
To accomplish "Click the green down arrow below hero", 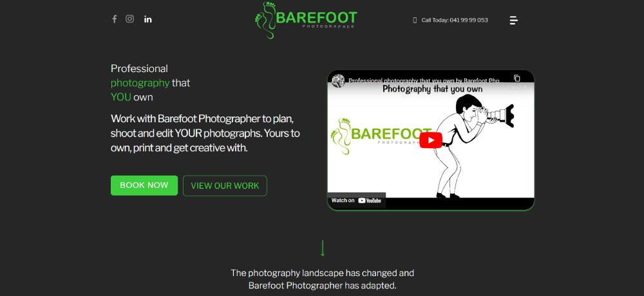I will (x=323, y=248).
